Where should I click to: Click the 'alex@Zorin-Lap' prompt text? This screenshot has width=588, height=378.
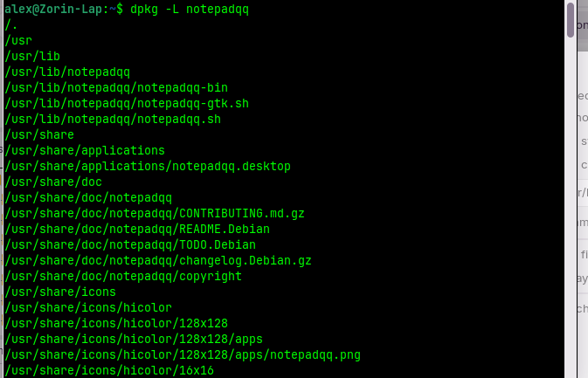[53, 9]
